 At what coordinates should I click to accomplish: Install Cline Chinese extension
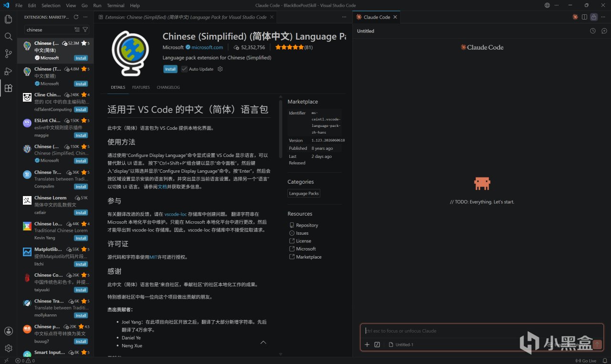coord(81,110)
